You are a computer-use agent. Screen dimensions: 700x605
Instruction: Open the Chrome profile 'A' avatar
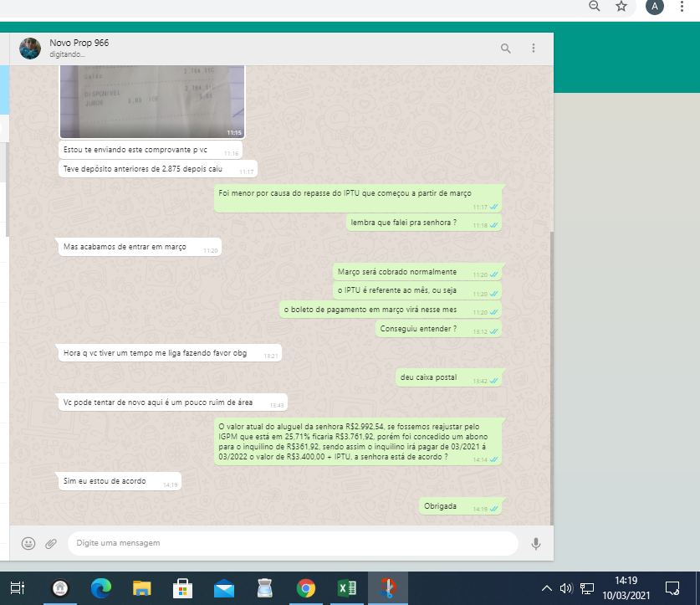[655, 7]
